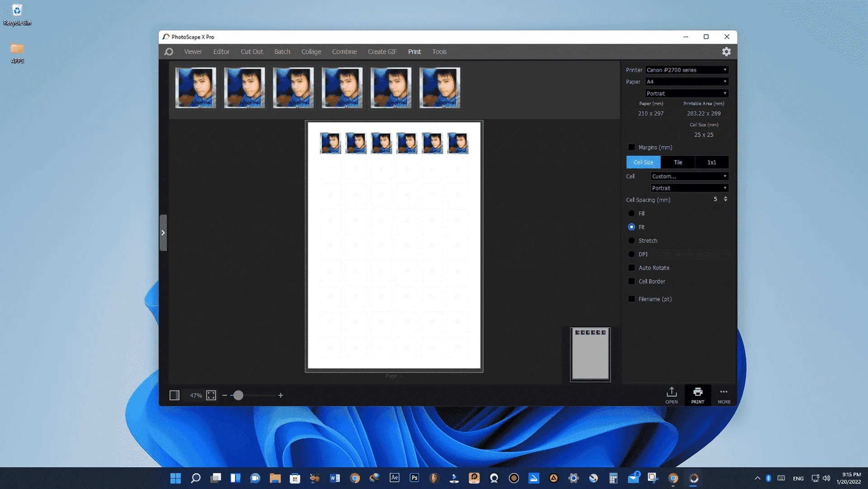Image resolution: width=868 pixels, height=489 pixels.
Task: Click the Cell Spacing value 5
Action: 715,199
